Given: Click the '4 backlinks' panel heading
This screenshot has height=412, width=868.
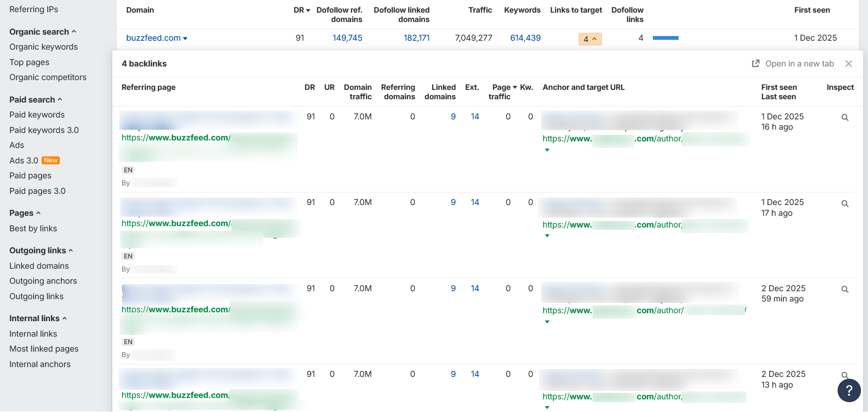Looking at the screenshot, I should tap(144, 64).
